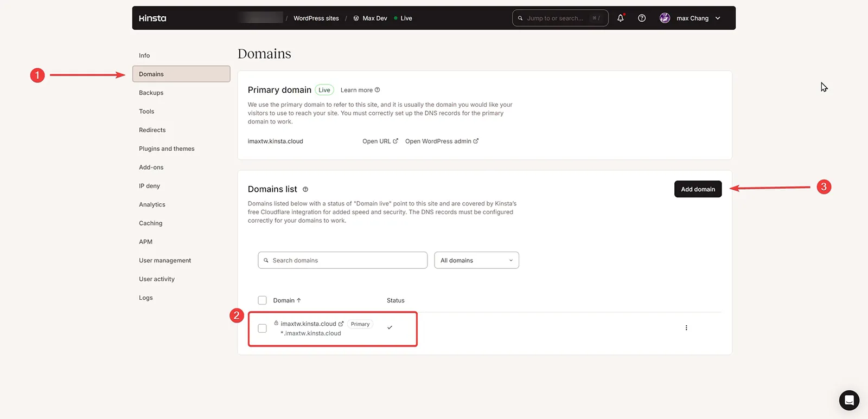Screen dimensions: 868x419
Task: Open the All domains filter dropdown
Action: coord(476,260)
